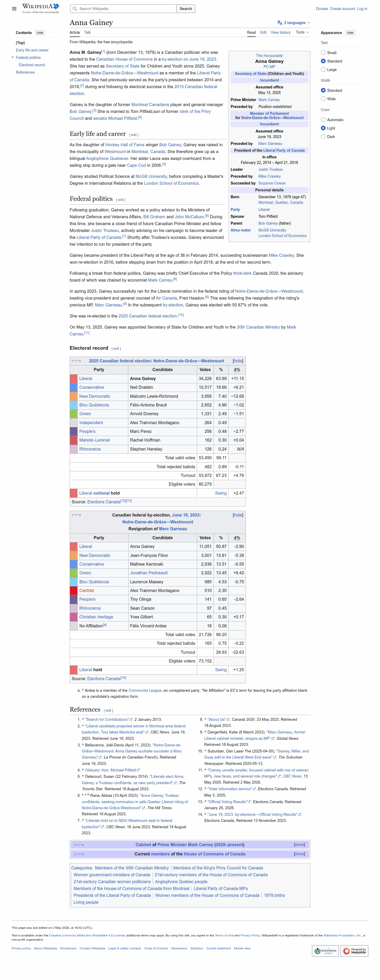Open external link icon after Obituary Michael Pitfield

point(139,770)
